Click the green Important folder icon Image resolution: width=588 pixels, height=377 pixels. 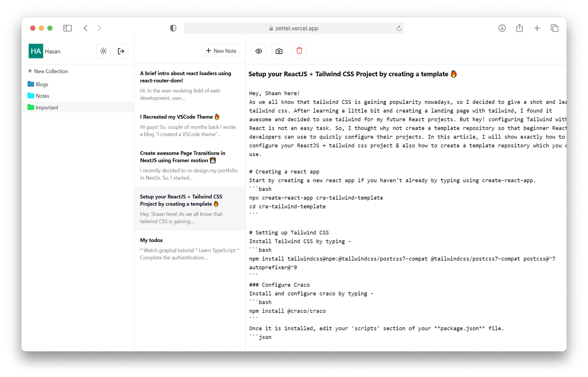(31, 107)
